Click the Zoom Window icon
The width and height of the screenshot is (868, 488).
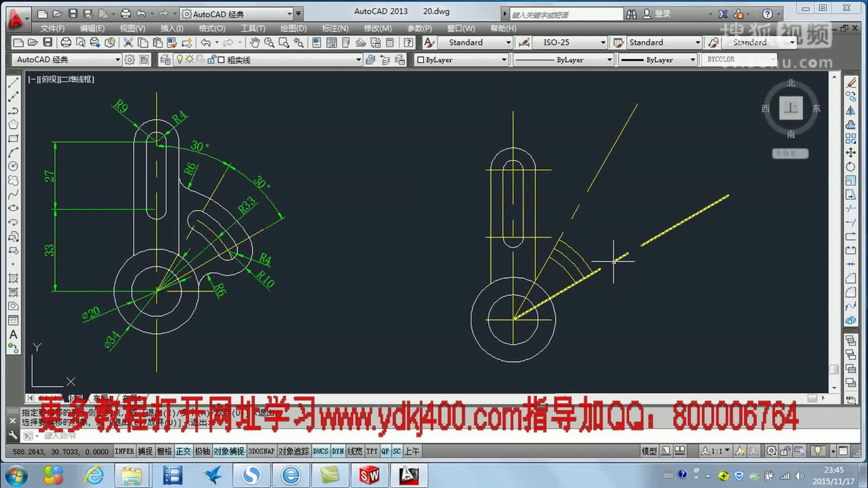click(x=283, y=43)
